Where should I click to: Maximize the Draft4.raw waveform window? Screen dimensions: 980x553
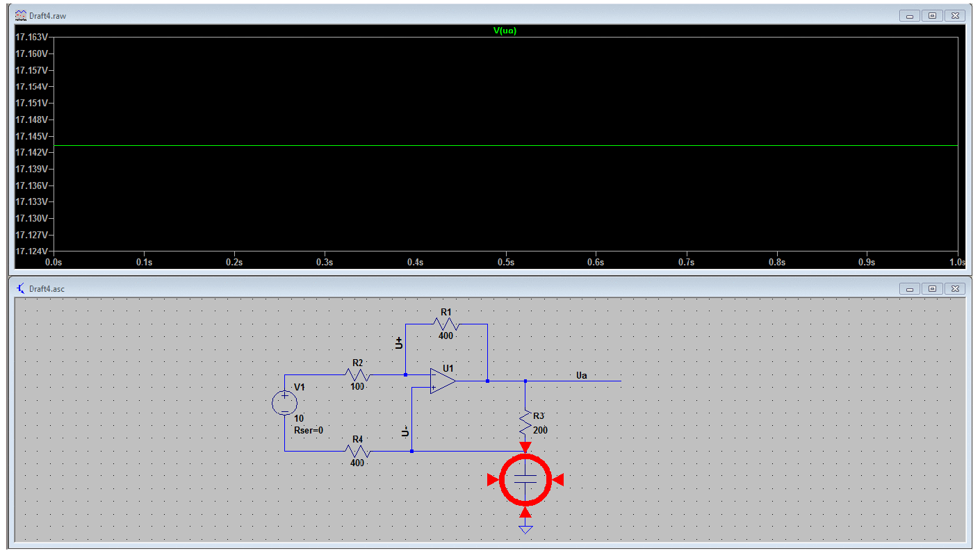(x=933, y=15)
